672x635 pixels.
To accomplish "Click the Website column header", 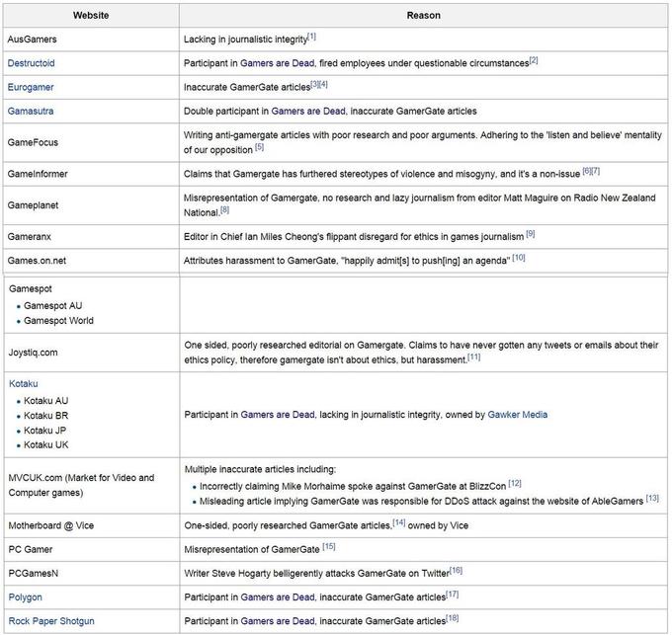I will tap(91, 15).
